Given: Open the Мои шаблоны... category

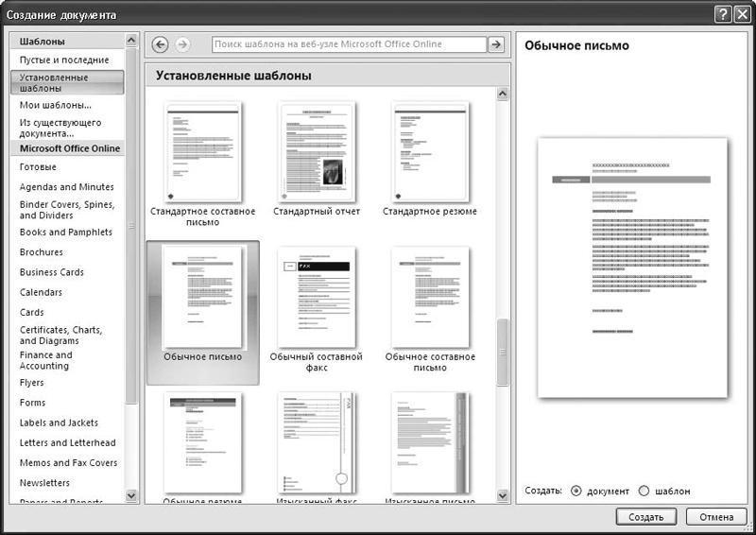Looking at the screenshot, I should point(56,105).
